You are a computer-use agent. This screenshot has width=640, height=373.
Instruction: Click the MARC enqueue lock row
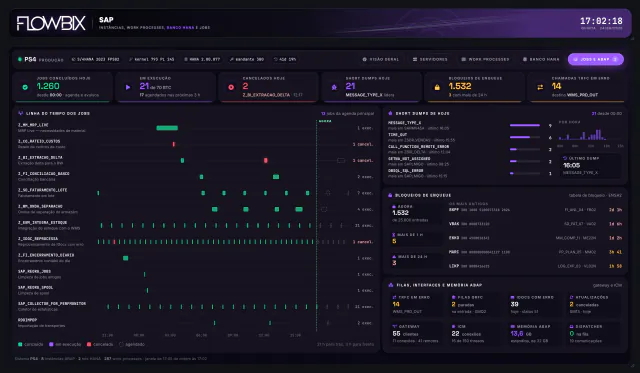pyautogui.click(x=535, y=252)
